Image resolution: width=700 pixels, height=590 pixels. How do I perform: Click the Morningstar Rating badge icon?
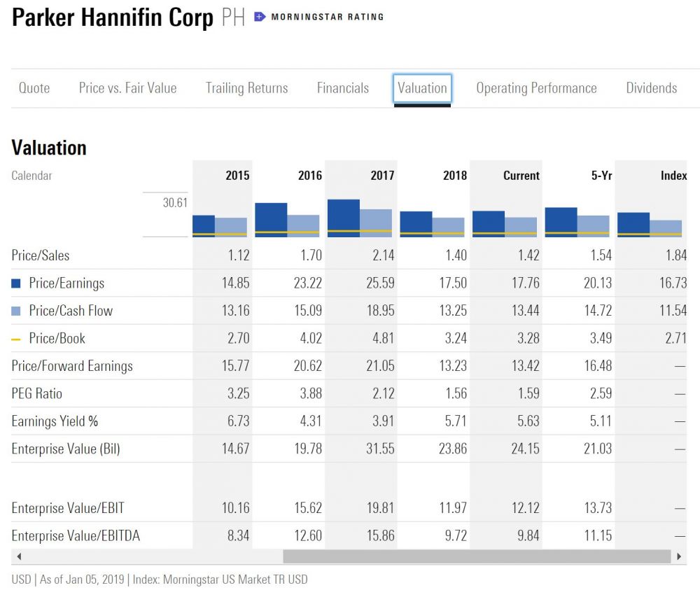coord(260,17)
